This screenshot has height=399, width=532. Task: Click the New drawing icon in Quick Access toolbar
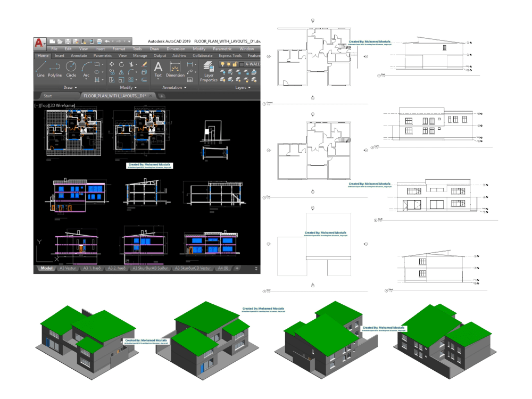pyautogui.click(x=52, y=41)
